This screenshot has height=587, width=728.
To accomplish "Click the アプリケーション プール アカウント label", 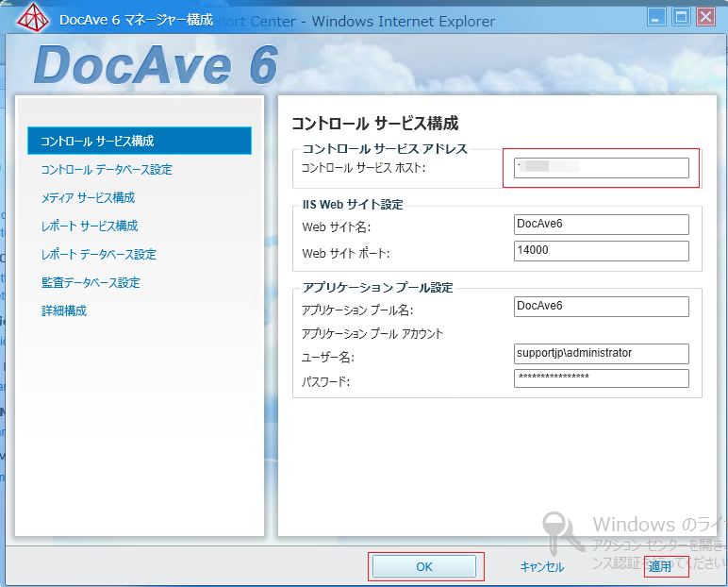I will 372,334.
